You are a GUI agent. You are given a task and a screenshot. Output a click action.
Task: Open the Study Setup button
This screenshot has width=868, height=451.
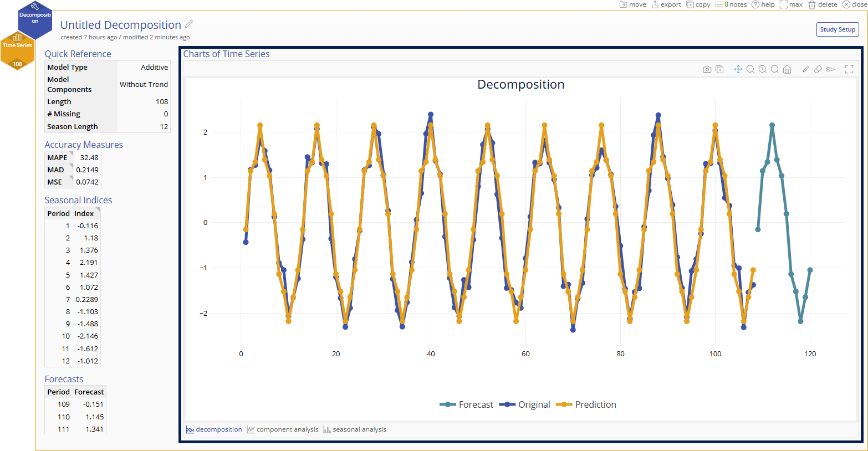(838, 29)
